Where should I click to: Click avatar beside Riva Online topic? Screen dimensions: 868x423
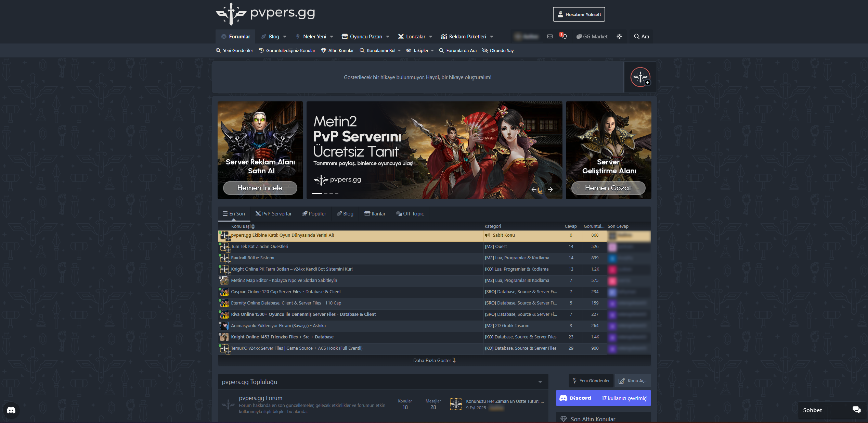coord(224,314)
